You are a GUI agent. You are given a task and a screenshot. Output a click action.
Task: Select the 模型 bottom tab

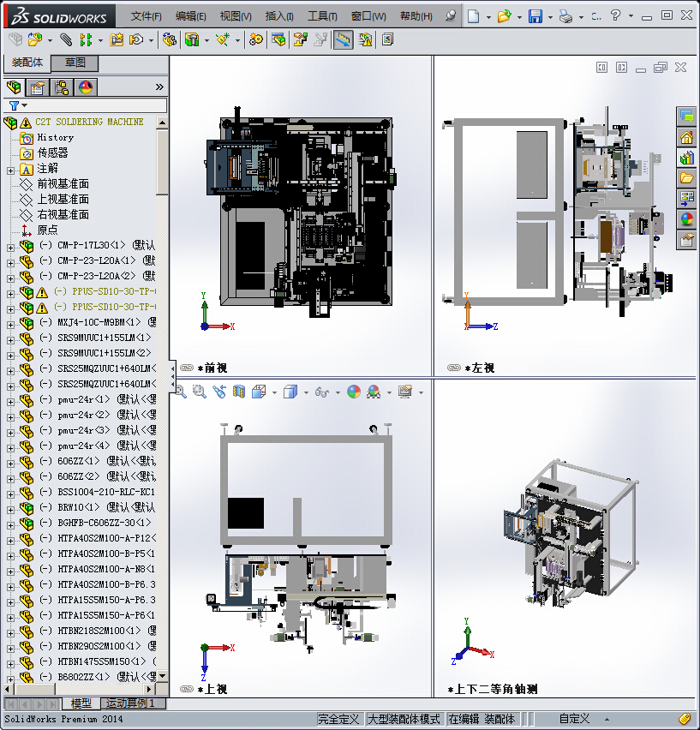(x=81, y=703)
